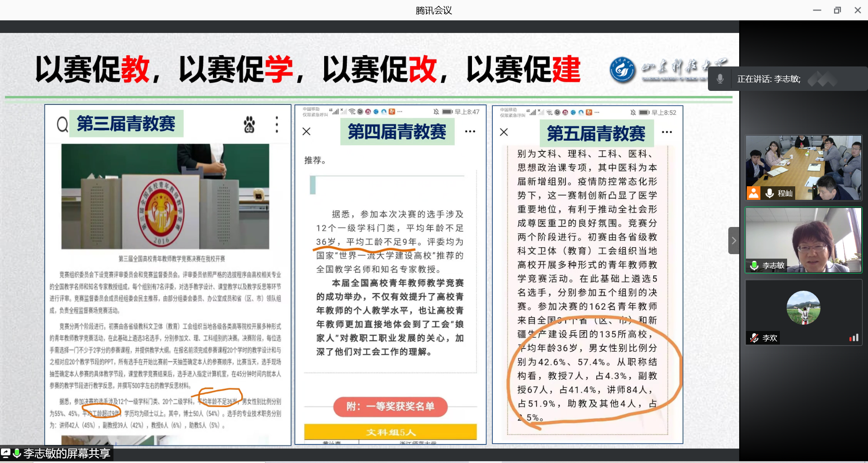The height and width of the screenshot is (463, 868).
Task: Toggle the microphone icon next to 程灿
Action: click(769, 193)
